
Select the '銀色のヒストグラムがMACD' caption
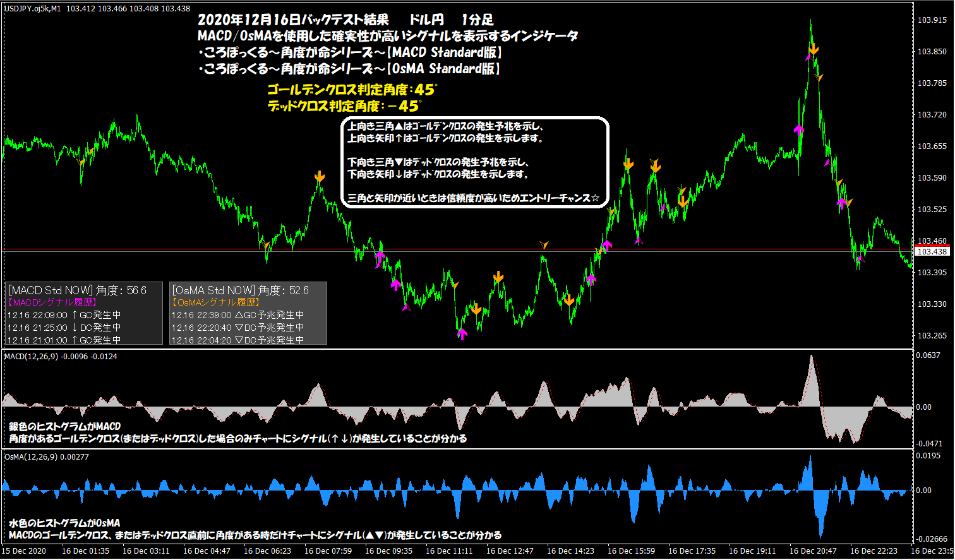65,426
